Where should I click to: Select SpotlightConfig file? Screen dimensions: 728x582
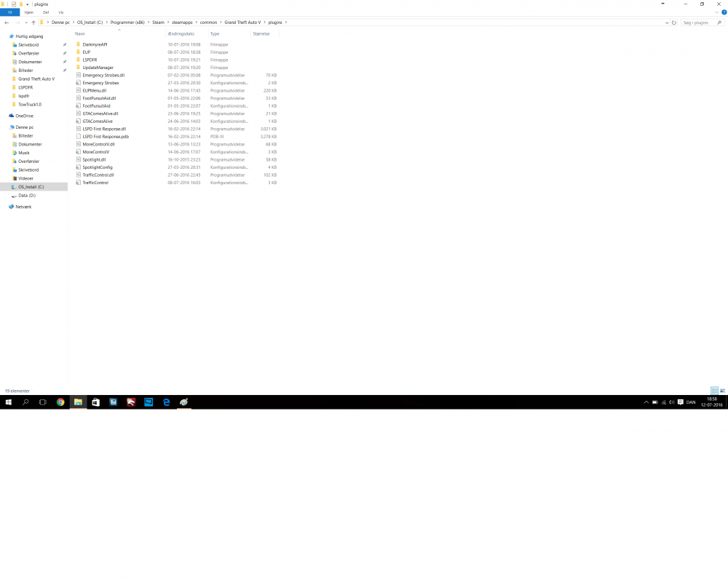pos(98,167)
